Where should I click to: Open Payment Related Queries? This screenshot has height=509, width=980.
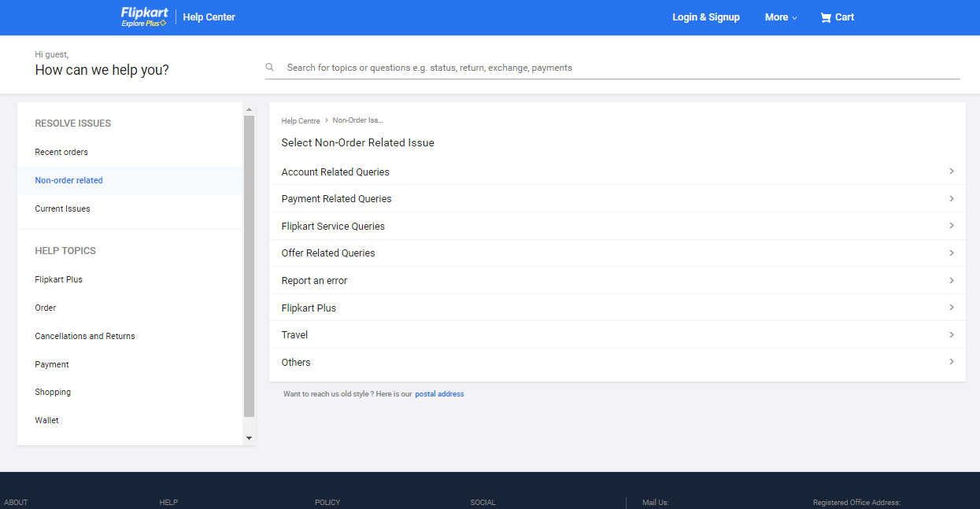[617, 198]
